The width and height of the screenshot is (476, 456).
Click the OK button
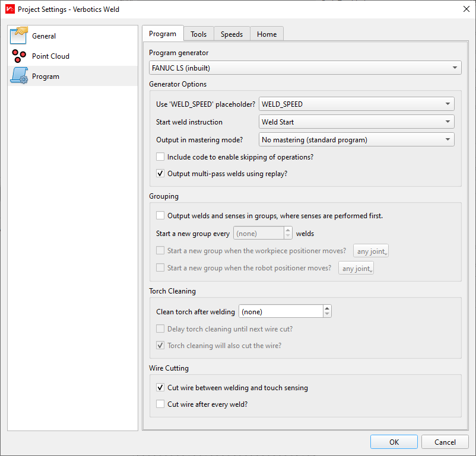[394, 442]
